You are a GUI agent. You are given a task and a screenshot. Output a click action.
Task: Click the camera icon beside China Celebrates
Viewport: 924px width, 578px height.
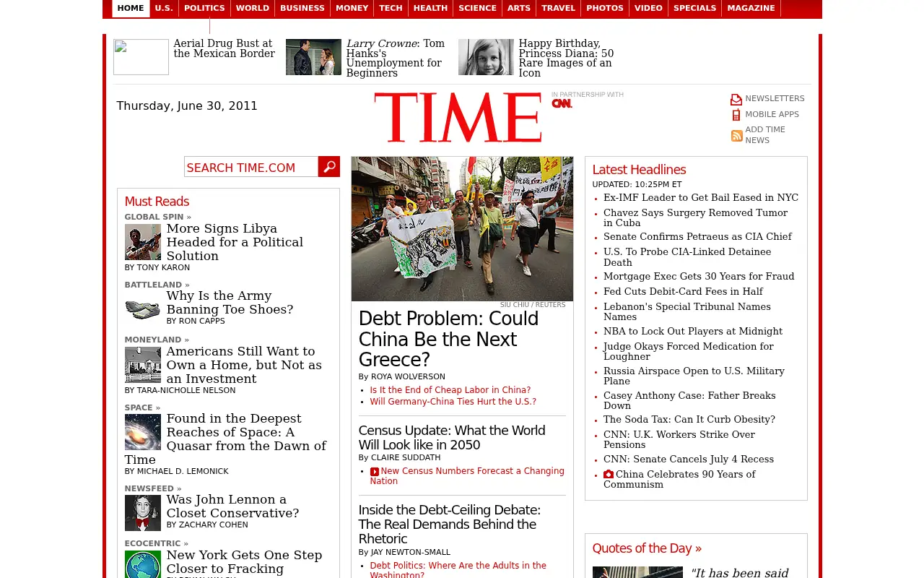point(609,475)
